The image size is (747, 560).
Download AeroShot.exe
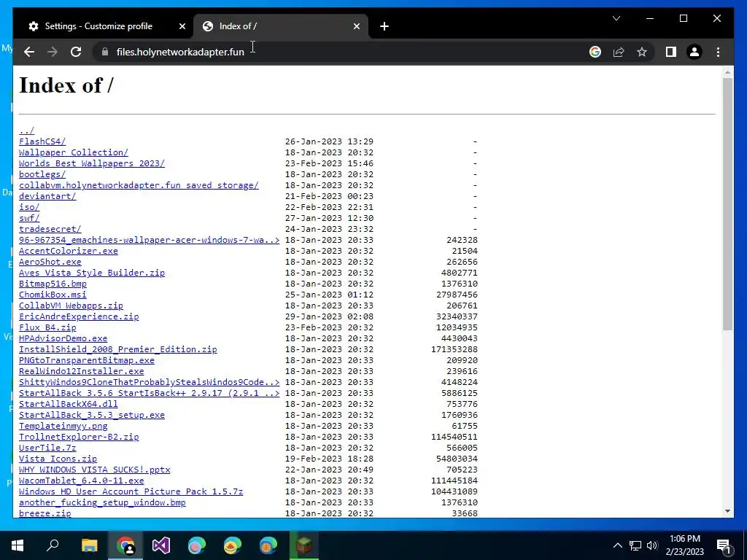tap(50, 262)
